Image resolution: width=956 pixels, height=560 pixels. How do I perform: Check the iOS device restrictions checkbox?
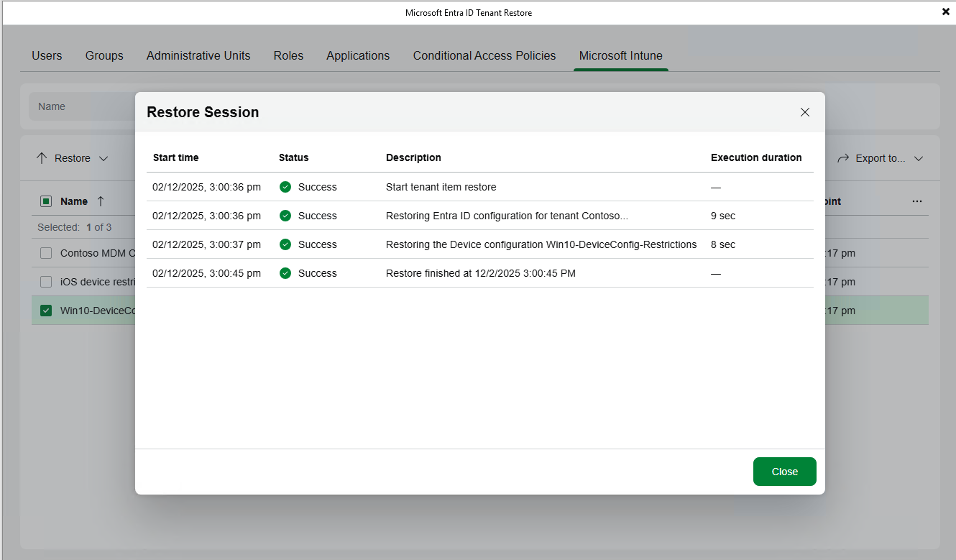46,282
